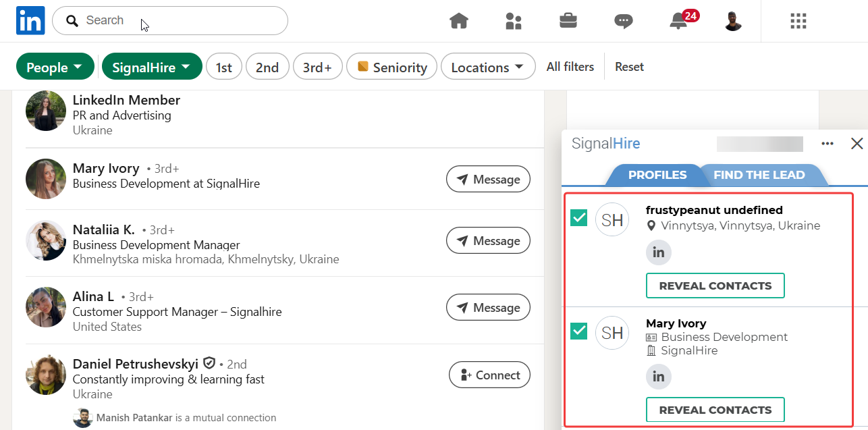This screenshot has height=430, width=868.
Task: Check notifications bell with 24 badge
Action: click(x=678, y=22)
